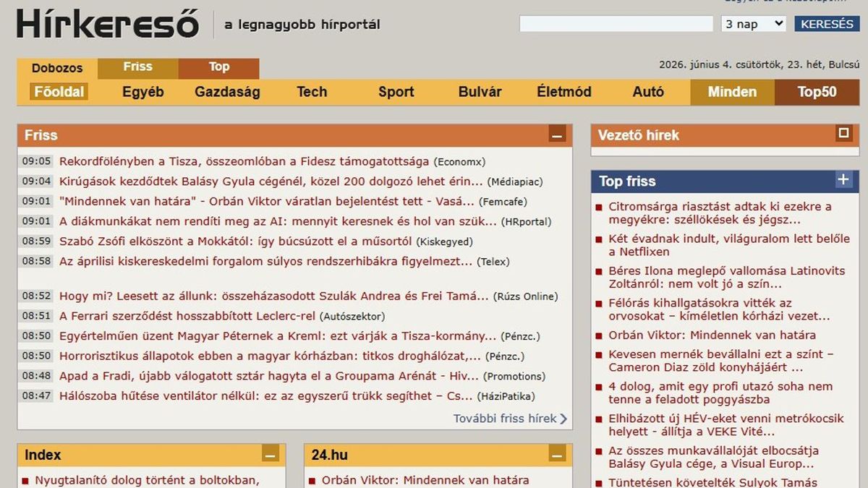Open Az összes munkavállalóját elbocsátja headline
868x488 pixels.
tap(713, 457)
